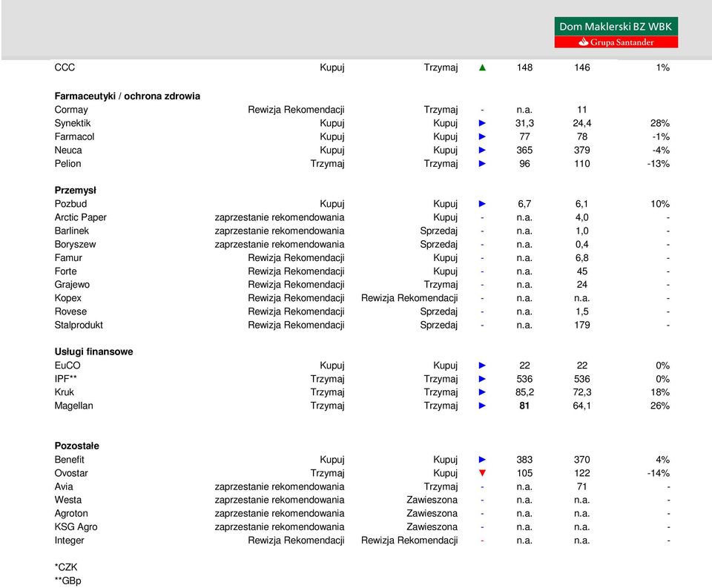Viewport: 712px width, 588px height.
Task: Select the Rovese company name
Action: click(70, 312)
